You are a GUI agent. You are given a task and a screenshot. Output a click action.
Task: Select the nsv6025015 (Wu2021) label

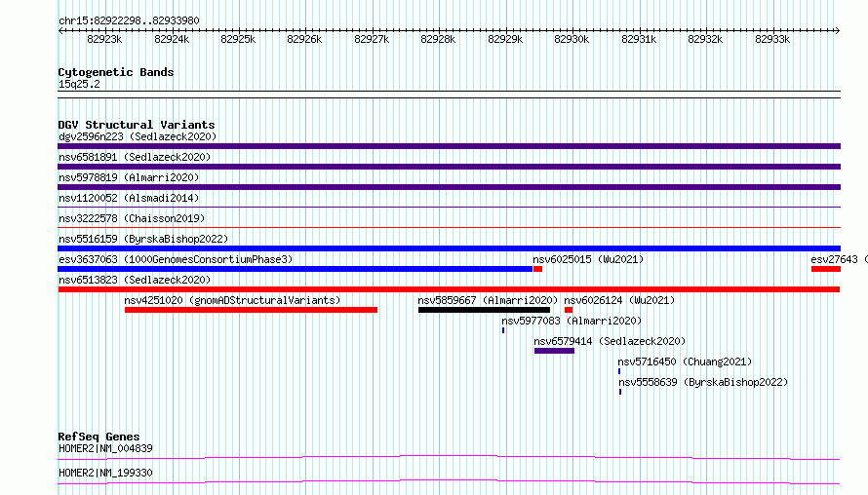coord(588,259)
